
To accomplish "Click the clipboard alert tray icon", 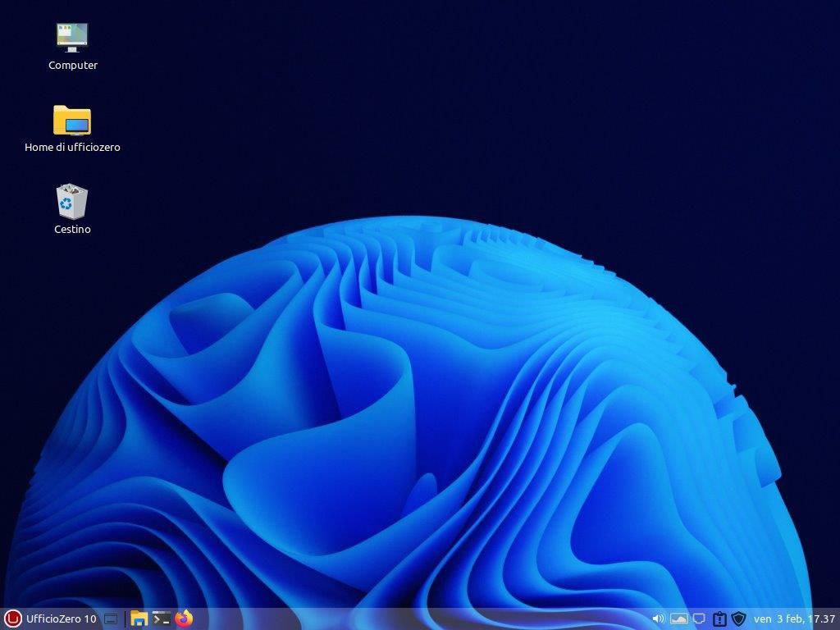I will point(719,619).
